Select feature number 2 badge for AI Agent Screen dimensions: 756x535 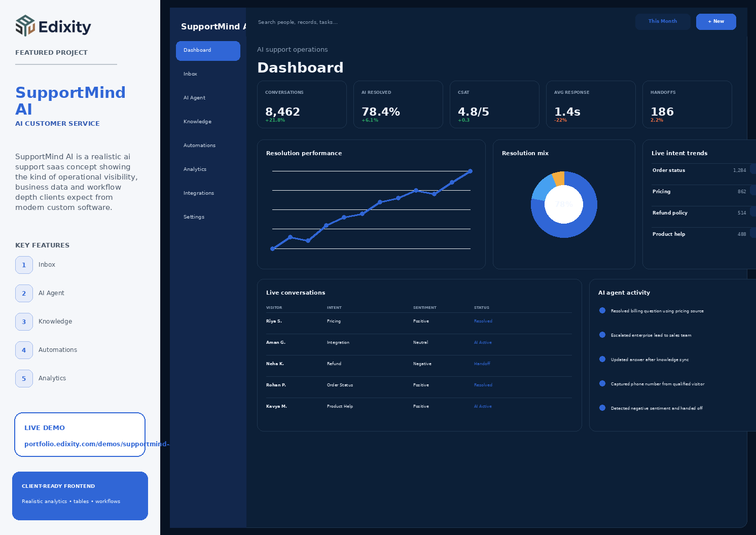point(24,293)
